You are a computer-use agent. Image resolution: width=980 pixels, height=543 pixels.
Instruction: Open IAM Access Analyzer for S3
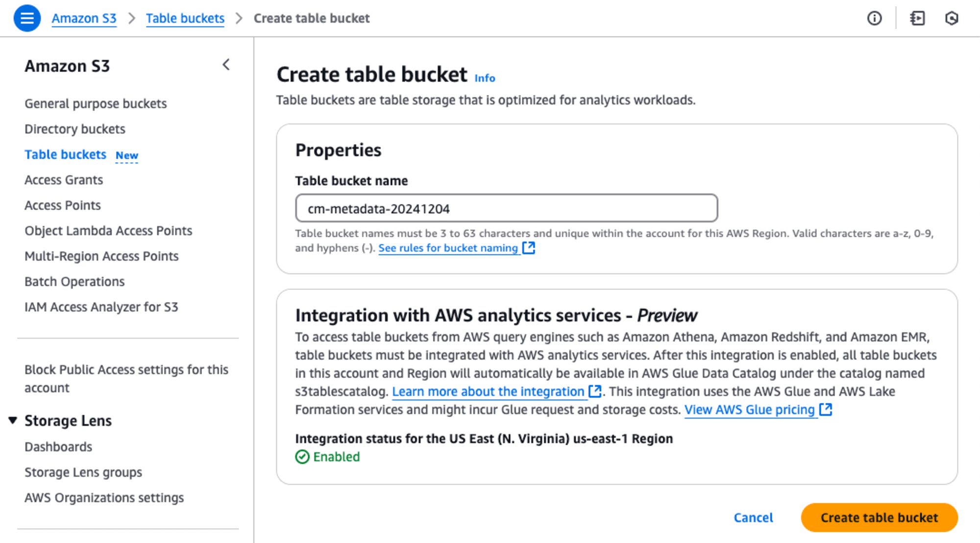(x=101, y=307)
